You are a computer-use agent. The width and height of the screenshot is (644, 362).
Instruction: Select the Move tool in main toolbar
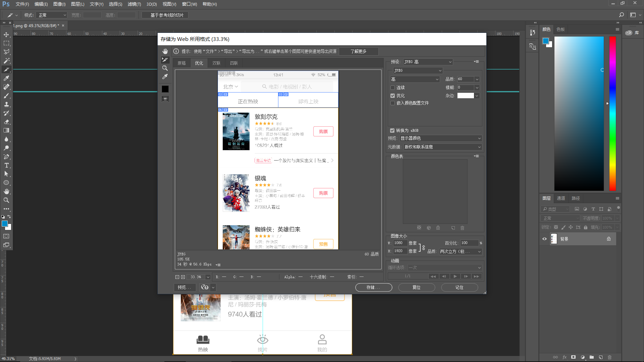click(x=6, y=35)
